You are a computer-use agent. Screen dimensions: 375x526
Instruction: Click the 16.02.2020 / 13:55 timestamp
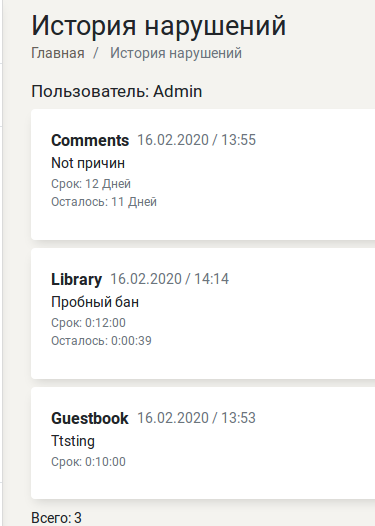(197, 140)
